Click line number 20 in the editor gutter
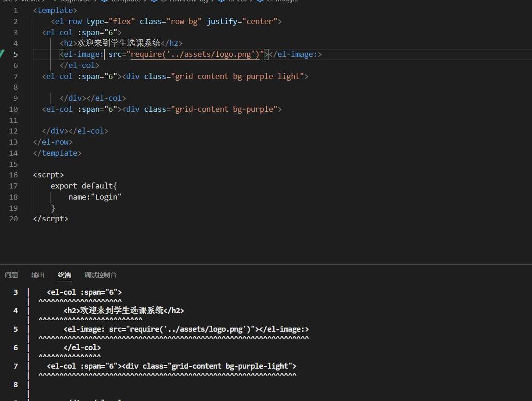The height and width of the screenshot is (401, 532). [13, 219]
